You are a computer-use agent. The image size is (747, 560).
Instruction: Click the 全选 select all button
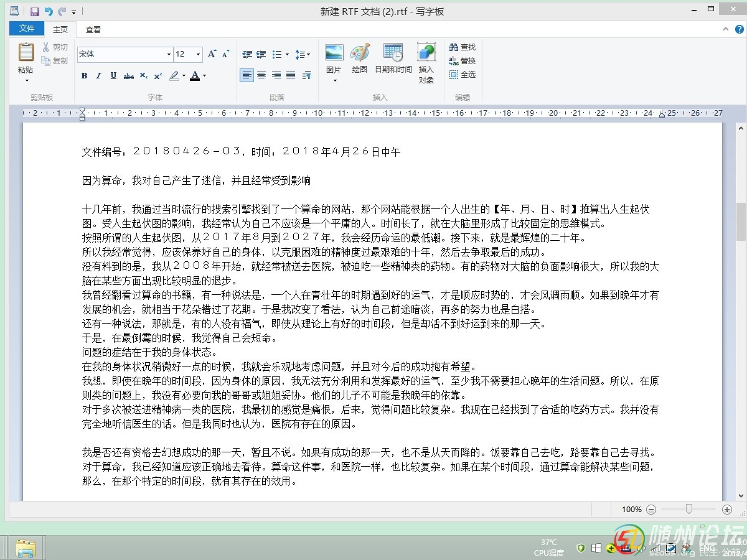(462, 75)
